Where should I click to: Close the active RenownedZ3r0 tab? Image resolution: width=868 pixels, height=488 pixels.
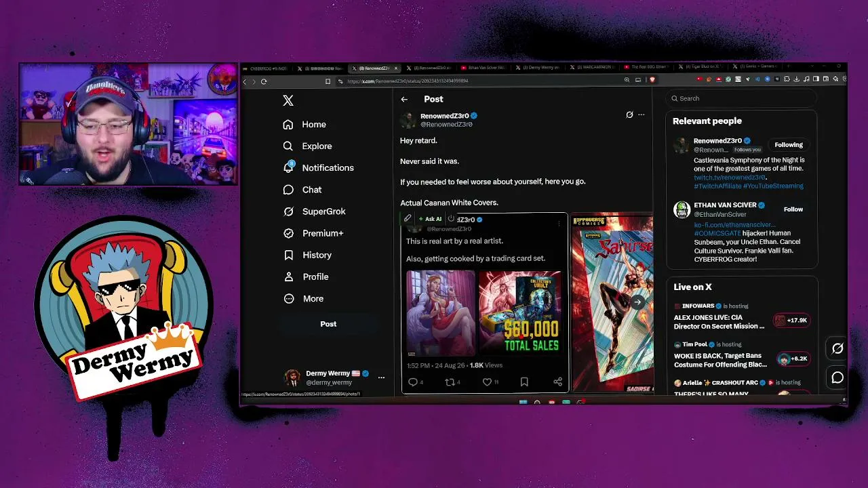pos(396,68)
